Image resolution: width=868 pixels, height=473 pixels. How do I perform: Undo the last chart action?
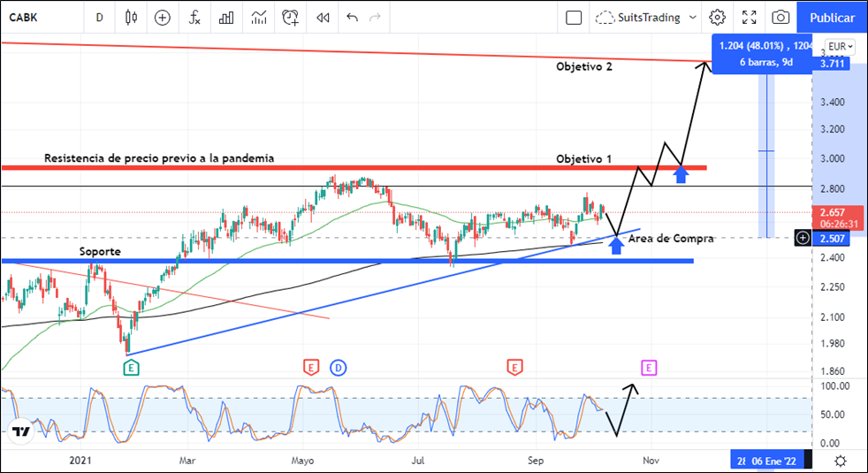(353, 17)
